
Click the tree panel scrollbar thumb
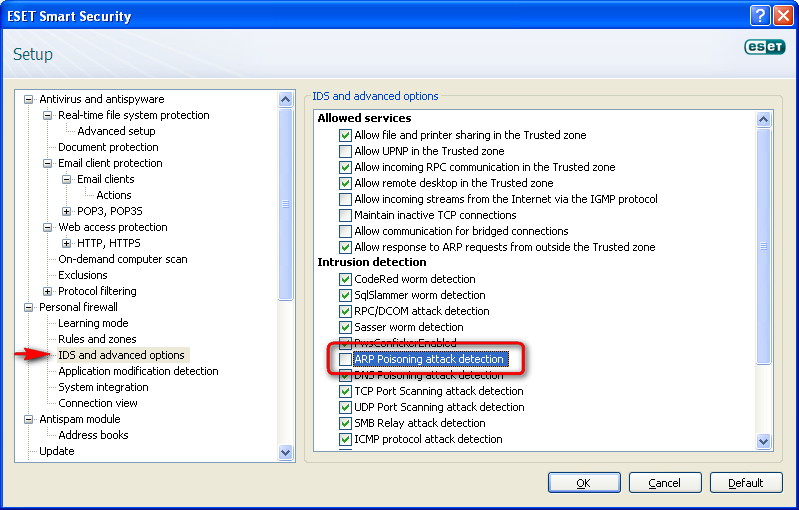coord(285,204)
